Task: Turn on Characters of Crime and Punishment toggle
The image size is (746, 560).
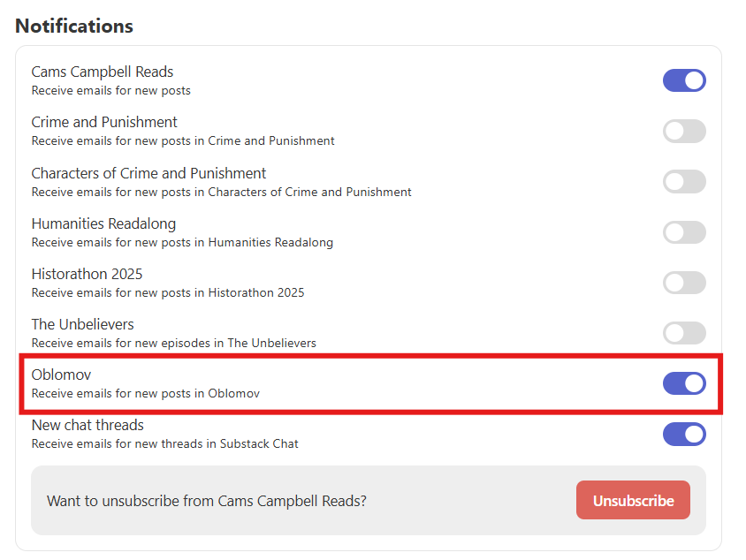Action: point(684,182)
